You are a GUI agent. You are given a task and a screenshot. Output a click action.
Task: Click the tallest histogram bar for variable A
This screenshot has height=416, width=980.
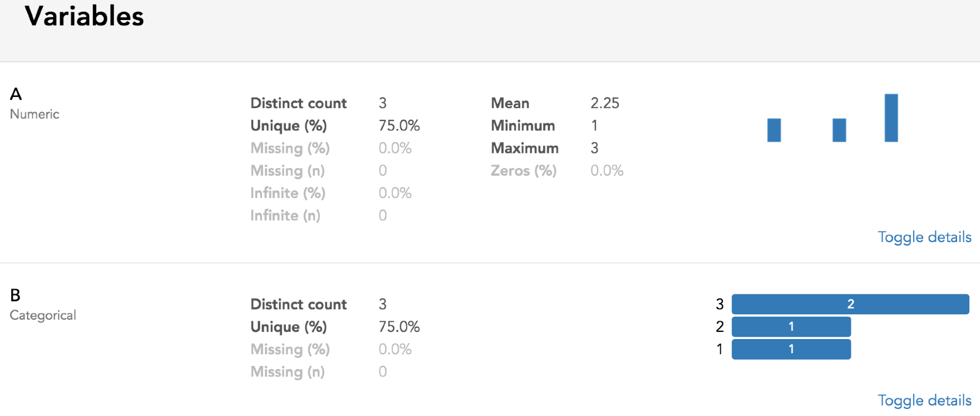pyautogui.click(x=891, y=118)
